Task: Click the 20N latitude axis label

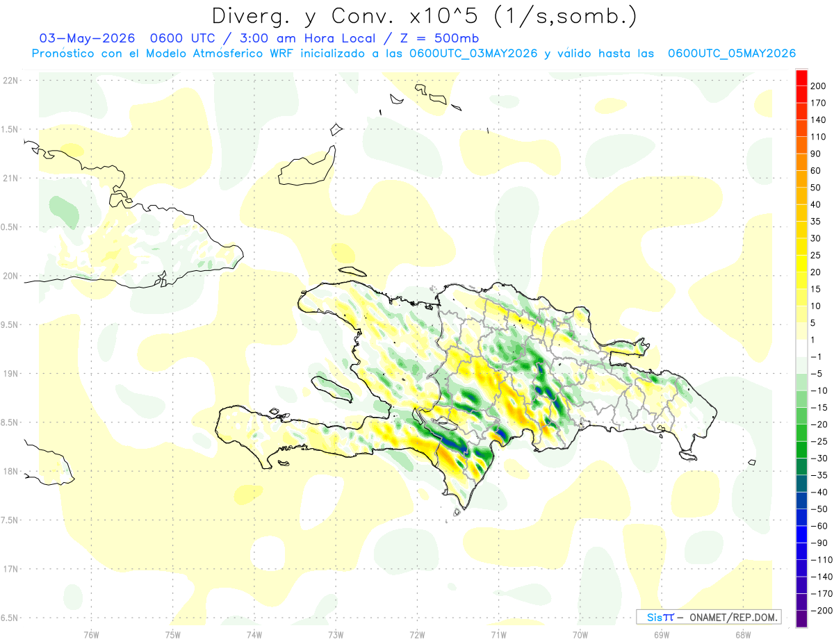Action: click(x=10, y=276)
